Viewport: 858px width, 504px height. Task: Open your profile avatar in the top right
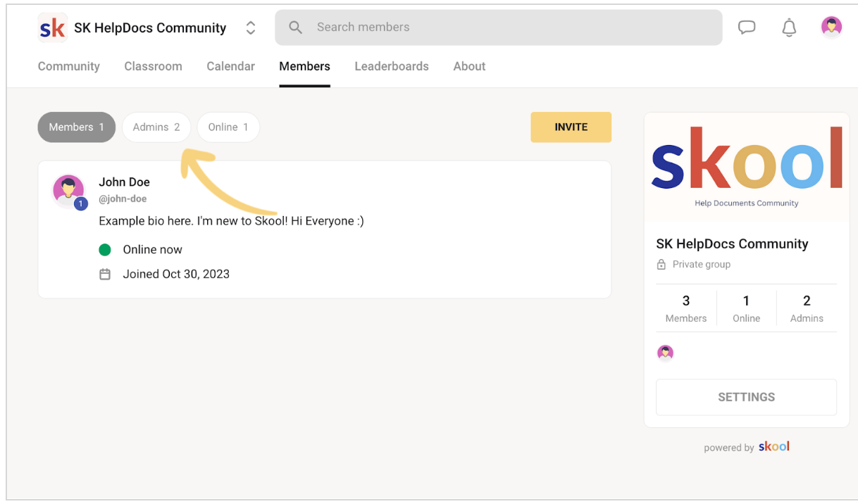pos(831,27)
